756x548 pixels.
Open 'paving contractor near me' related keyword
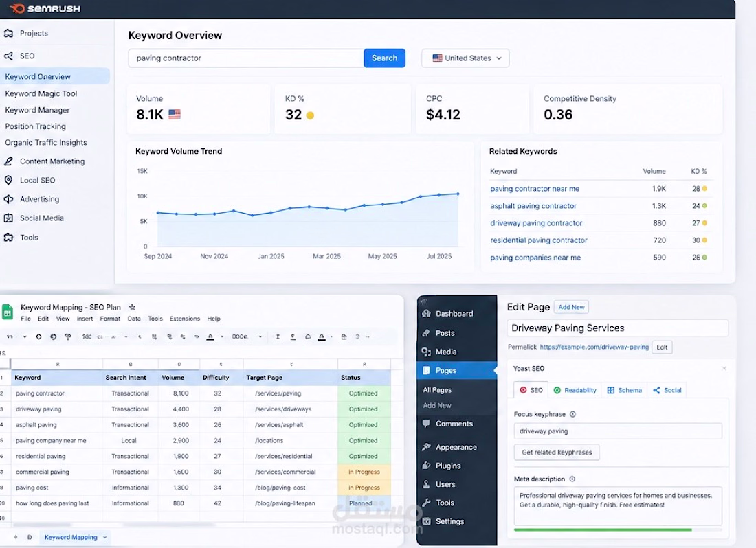click(x=535, y=189)
